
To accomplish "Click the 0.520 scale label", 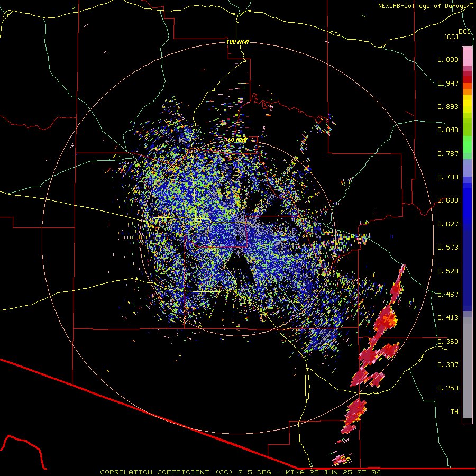I will coord(448,271).
